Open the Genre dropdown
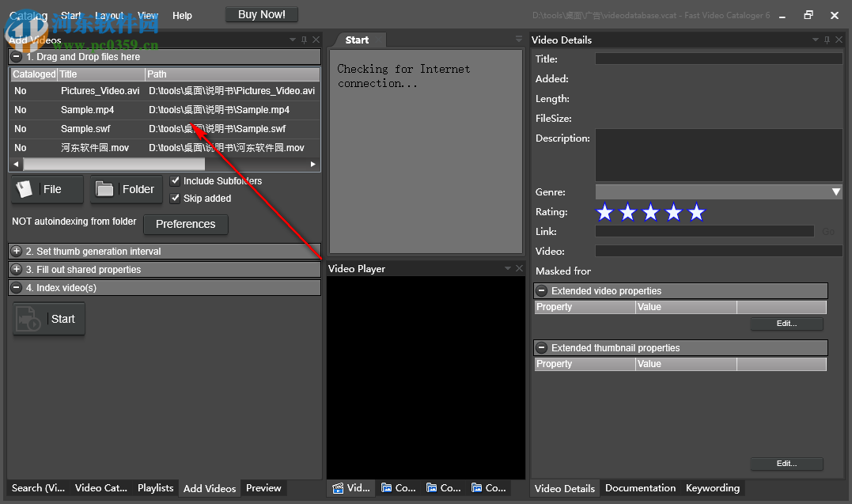Viewport: 852px width, 504px height. coord(835,191)
